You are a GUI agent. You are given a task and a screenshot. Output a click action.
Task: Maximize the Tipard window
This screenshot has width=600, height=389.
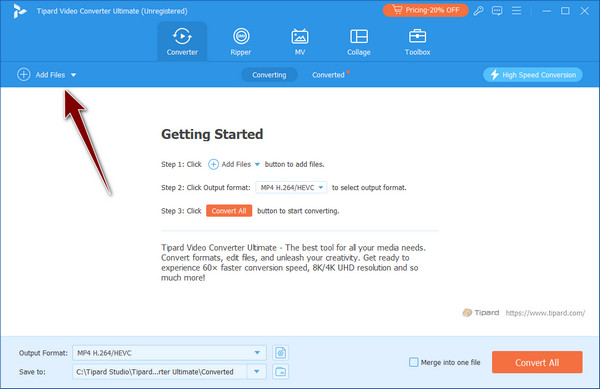565,11
